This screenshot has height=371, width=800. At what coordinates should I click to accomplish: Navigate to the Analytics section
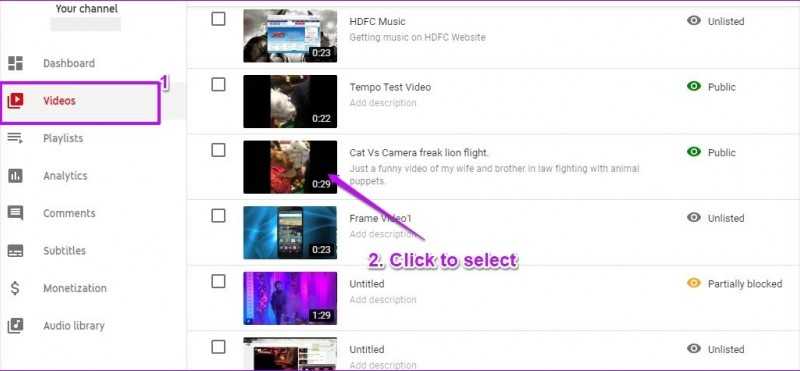pos(65,176)
